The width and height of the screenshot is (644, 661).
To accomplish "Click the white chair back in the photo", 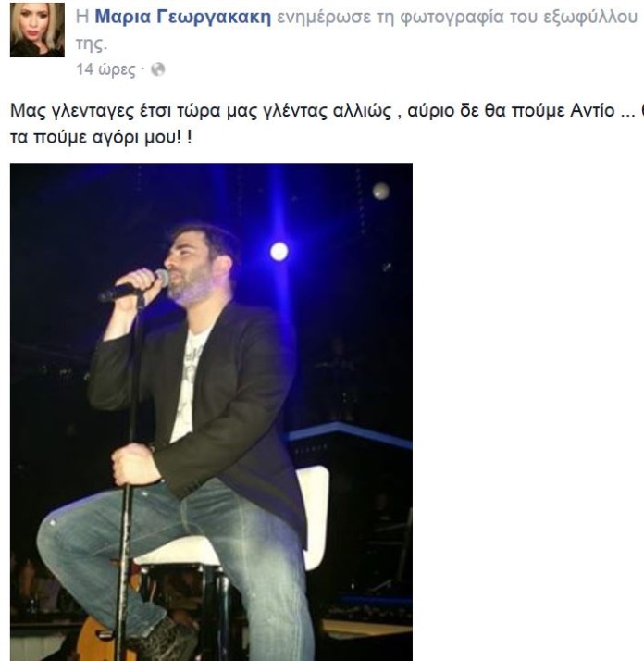I will coord(316,517).
